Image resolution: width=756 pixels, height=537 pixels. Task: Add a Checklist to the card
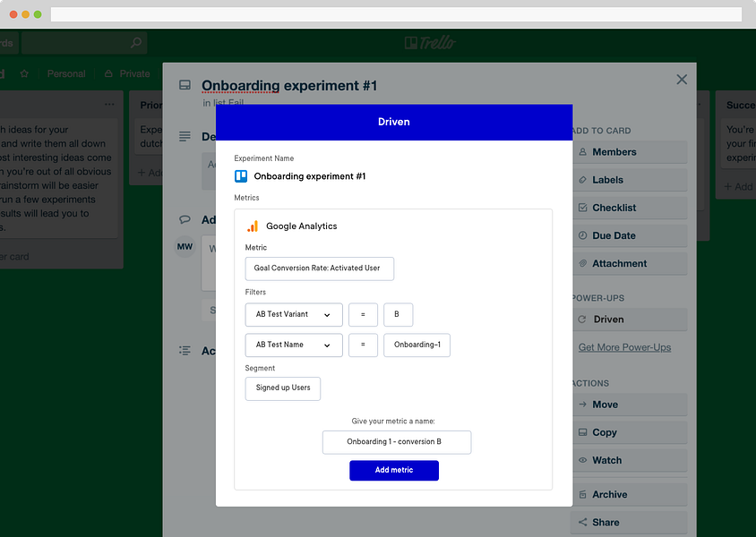tap(629, 208)
